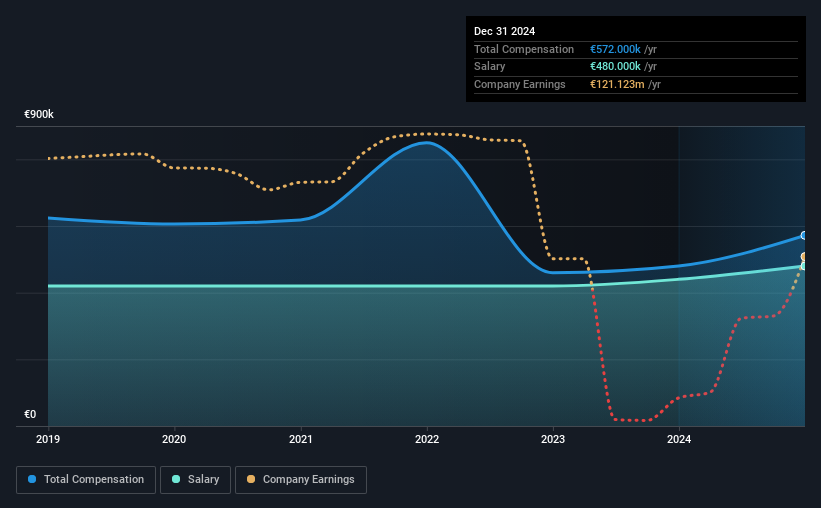This screenshot has height=508, width=821.
Task: Click the blue Total Compensation end data point
Action: coord(804,236)
